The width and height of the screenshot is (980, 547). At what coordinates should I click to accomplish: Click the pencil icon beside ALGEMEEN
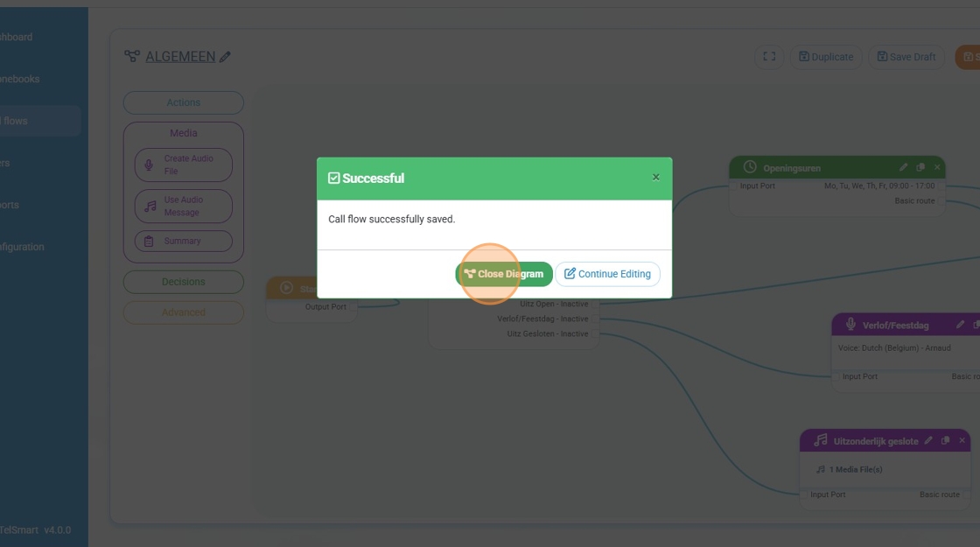coord(225,57)
